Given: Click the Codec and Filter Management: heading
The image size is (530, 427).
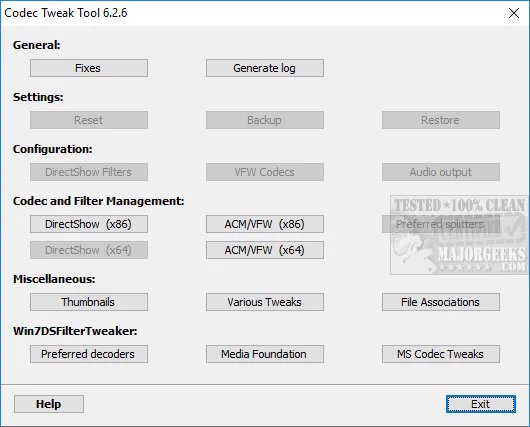Looking at the screenshot, I should coord(98,201).
